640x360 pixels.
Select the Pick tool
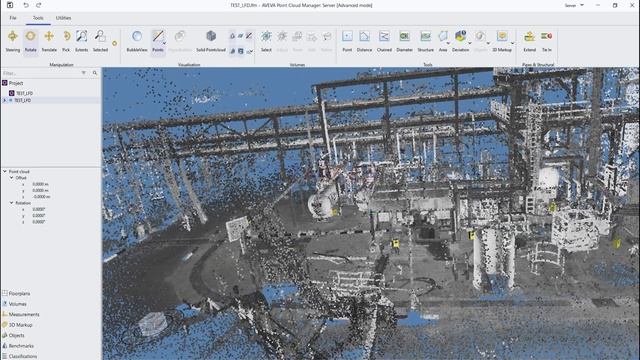pyautogui.click(x=66, y=41)
